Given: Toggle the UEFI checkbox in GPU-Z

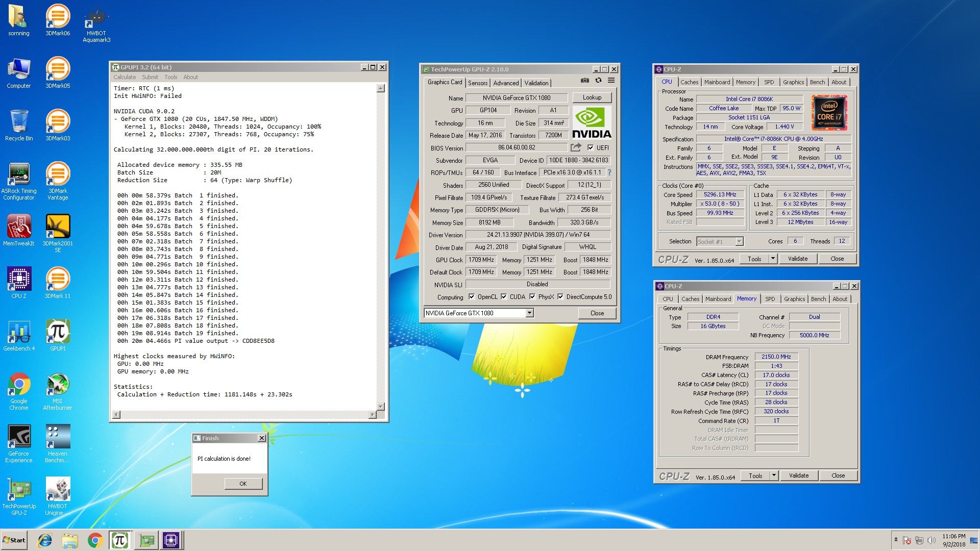Looking at the screenshot, I should [591, 148].
